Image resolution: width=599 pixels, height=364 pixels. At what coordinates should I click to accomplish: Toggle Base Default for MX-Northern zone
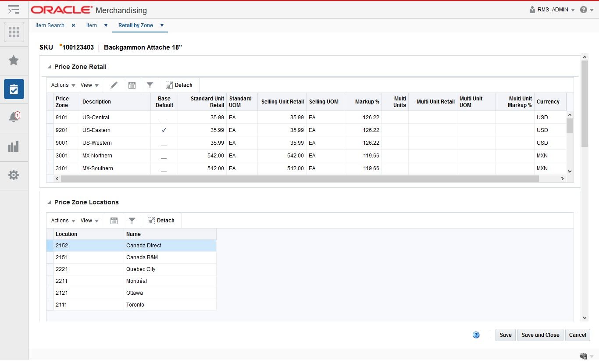(164, 156)
